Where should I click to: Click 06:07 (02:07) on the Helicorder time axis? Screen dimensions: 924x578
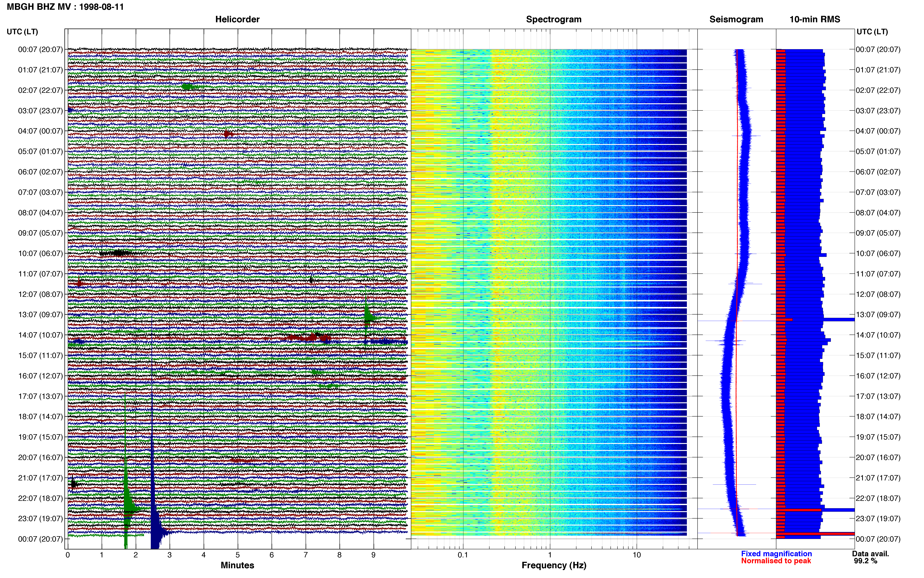click(41, 172)
